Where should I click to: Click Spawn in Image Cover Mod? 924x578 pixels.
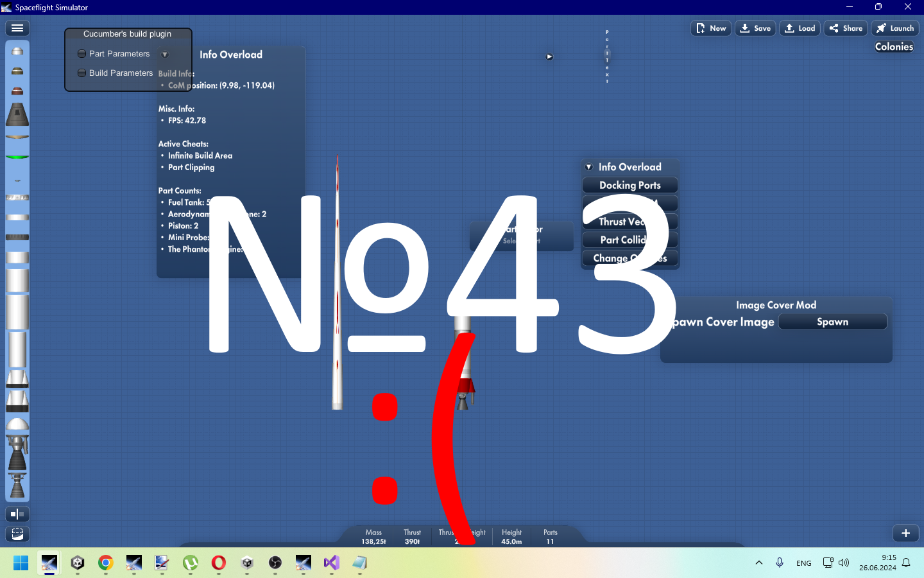click(x=833, y=322)
